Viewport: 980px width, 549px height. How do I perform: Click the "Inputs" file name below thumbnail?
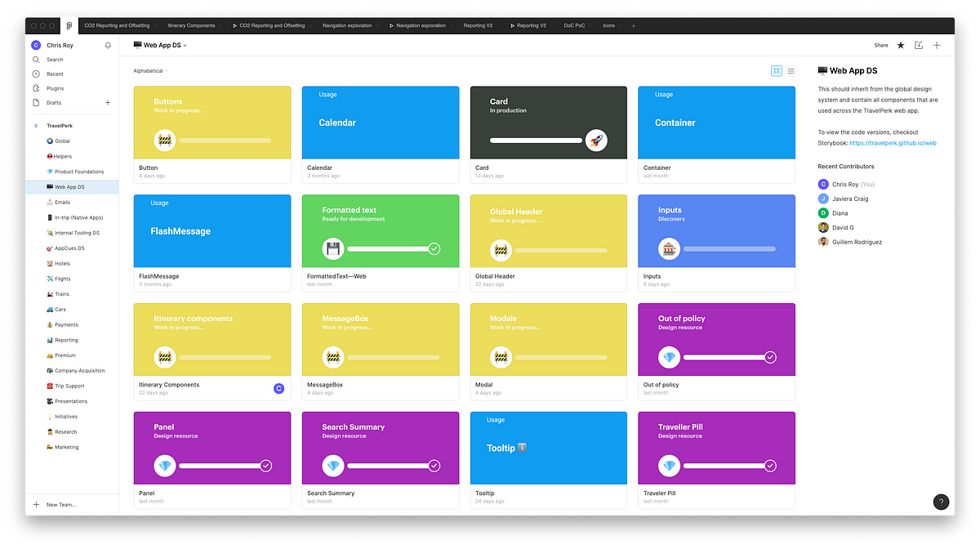click(653, 276)
